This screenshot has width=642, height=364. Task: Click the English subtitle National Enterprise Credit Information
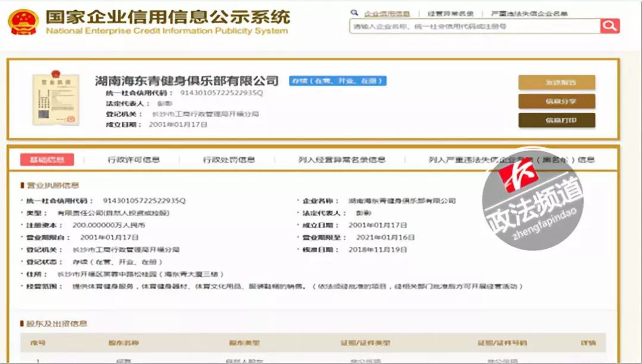pyautogui.click(x=167, y=31)
